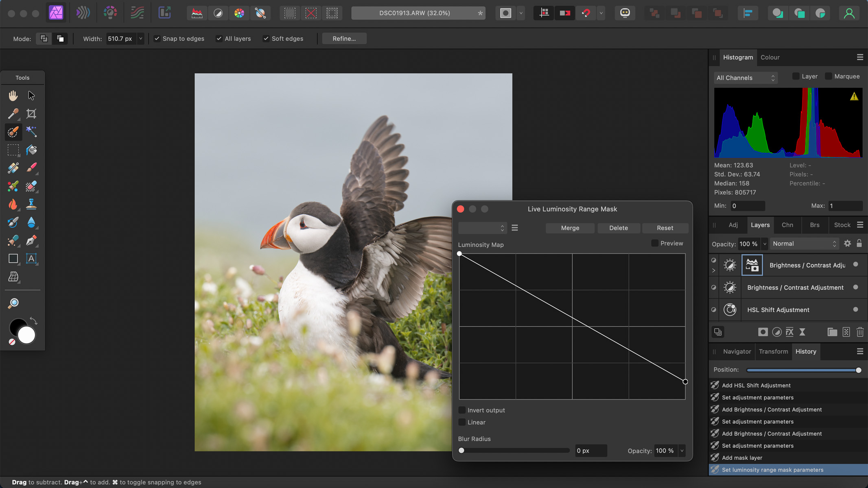868x488 pixels.
Task: Open the Normal blend mode dropdown
Action: [x=804, y=243]
